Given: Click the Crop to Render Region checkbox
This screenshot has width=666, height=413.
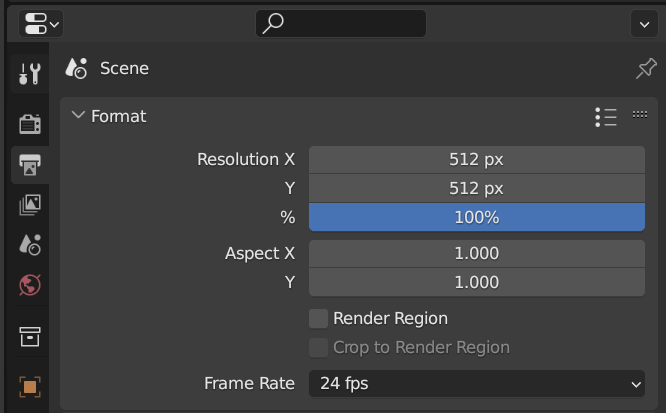Looking at the screenshot, I should (x=319, y=347).
